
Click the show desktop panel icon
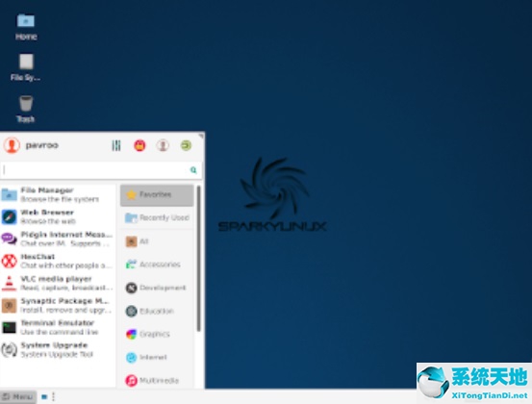point(44,396)
